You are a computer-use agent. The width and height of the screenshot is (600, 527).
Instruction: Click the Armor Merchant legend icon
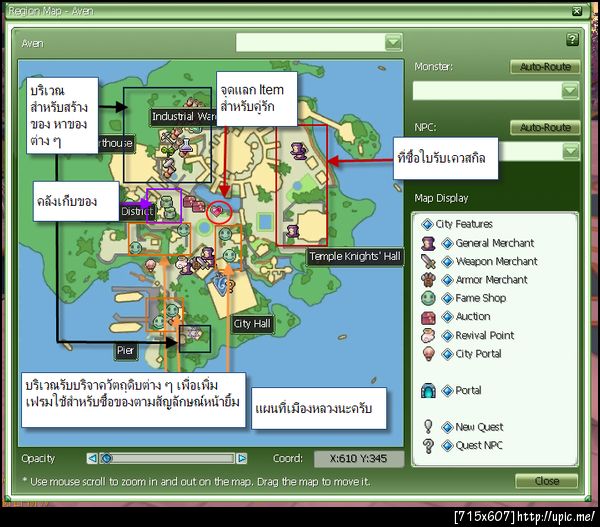click(x=428, y=280)
